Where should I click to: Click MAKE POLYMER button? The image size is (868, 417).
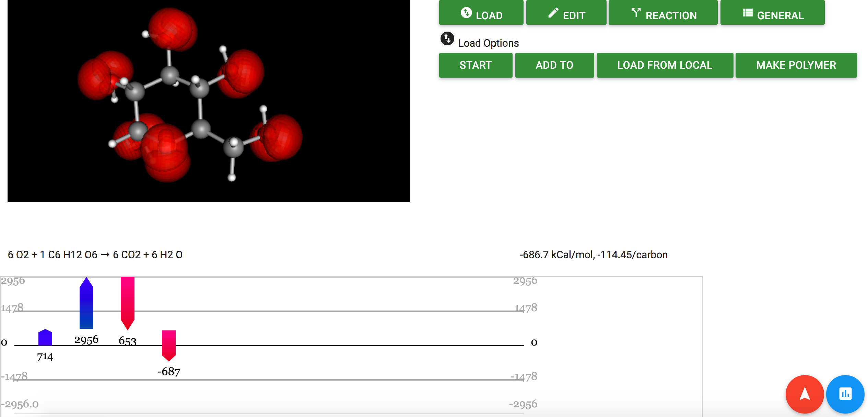pyautogui.click(x=796, y=65)
